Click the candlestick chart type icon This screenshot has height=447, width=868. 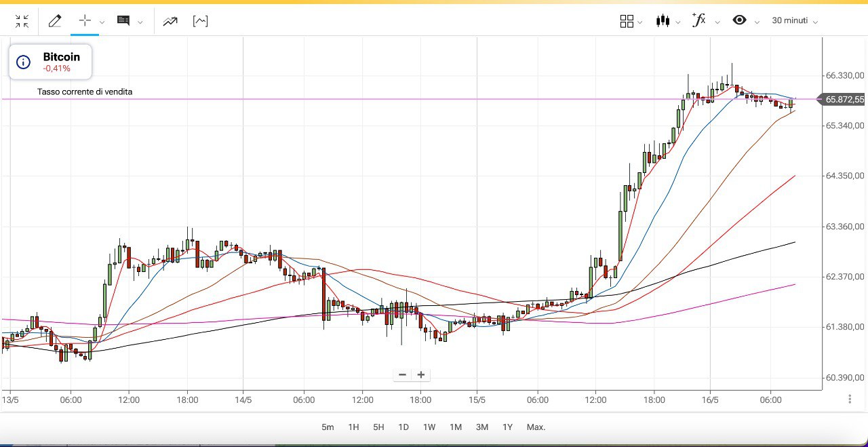pos(663,21)
